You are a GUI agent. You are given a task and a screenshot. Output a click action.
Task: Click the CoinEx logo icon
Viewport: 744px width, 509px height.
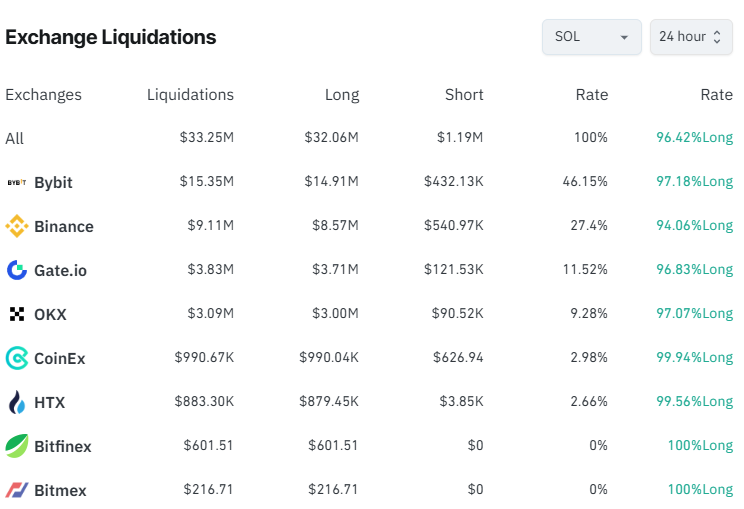coord(16,358)
